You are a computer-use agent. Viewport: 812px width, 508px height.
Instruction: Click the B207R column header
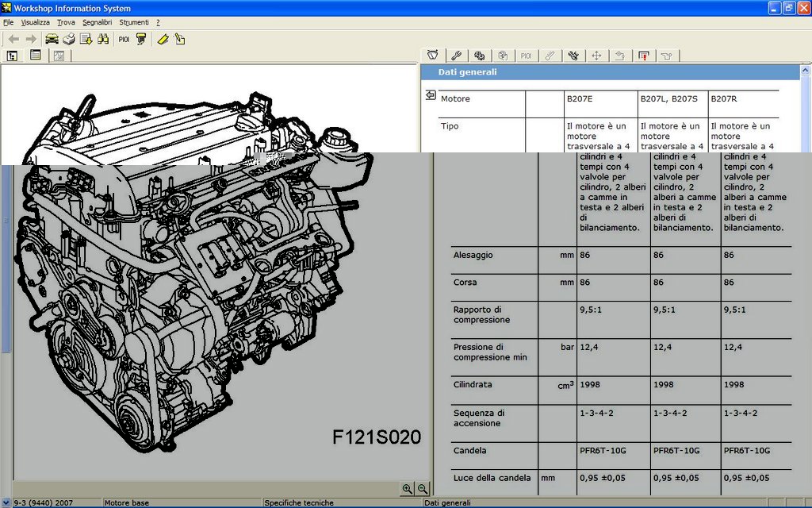(724, 98)
